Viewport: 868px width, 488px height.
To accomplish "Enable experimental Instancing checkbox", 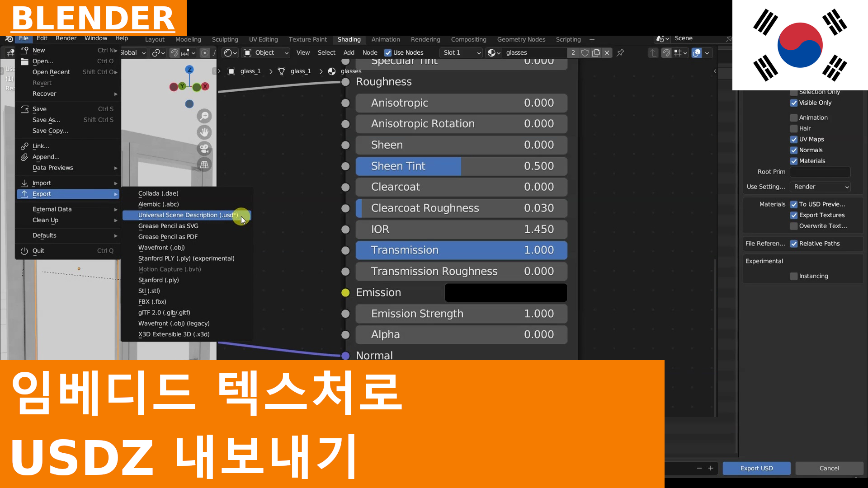I will click(x=794, y=277).
